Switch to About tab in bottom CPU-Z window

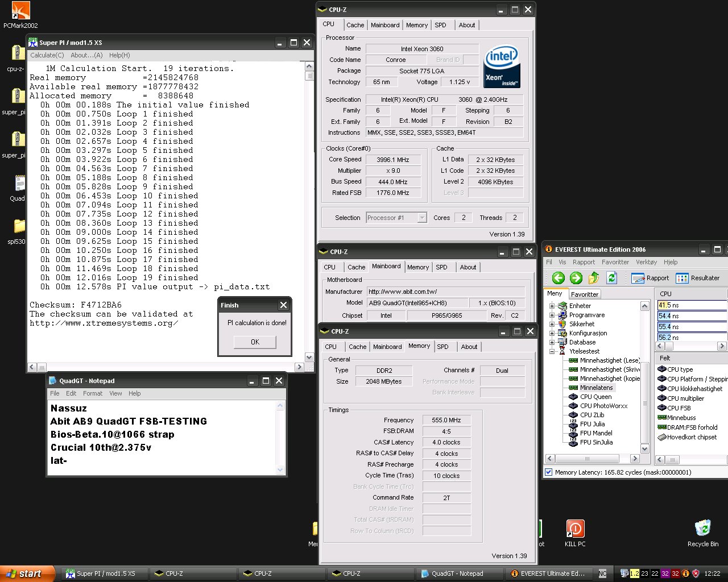tap(469, 347)
